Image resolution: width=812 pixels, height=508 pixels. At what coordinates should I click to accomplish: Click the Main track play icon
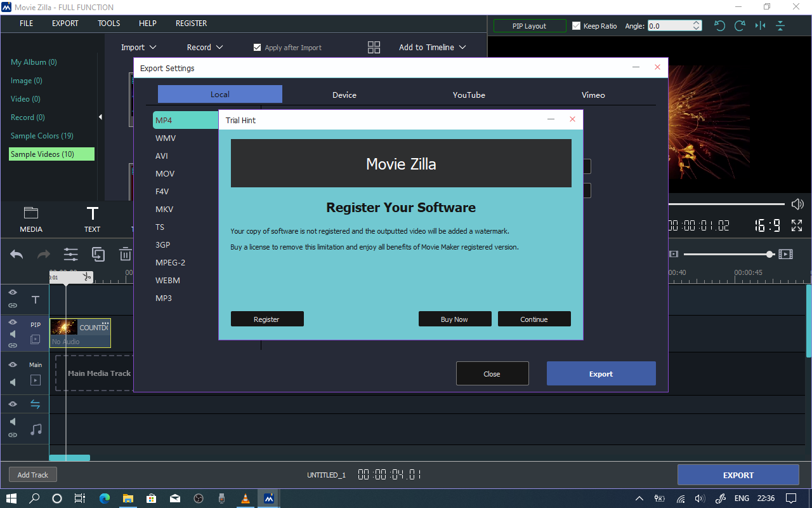point(36,380)
